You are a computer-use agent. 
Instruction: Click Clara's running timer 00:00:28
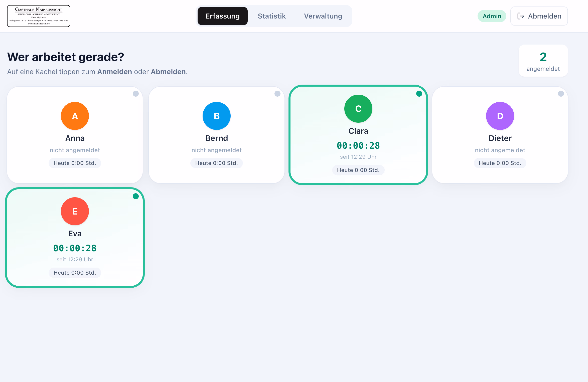(x=358, y=145)
